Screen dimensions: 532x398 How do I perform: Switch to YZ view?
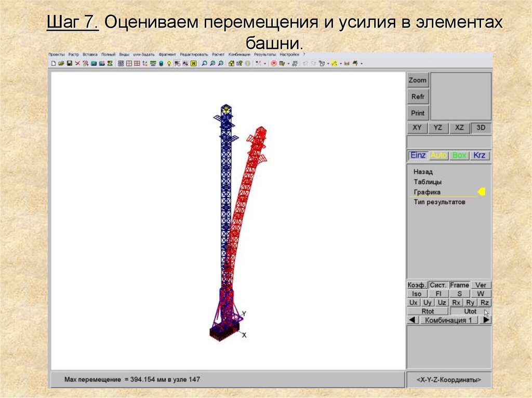tap(438, 128)
